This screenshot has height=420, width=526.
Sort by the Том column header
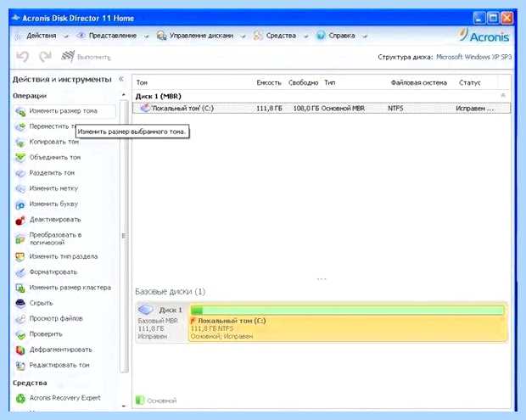142,82
